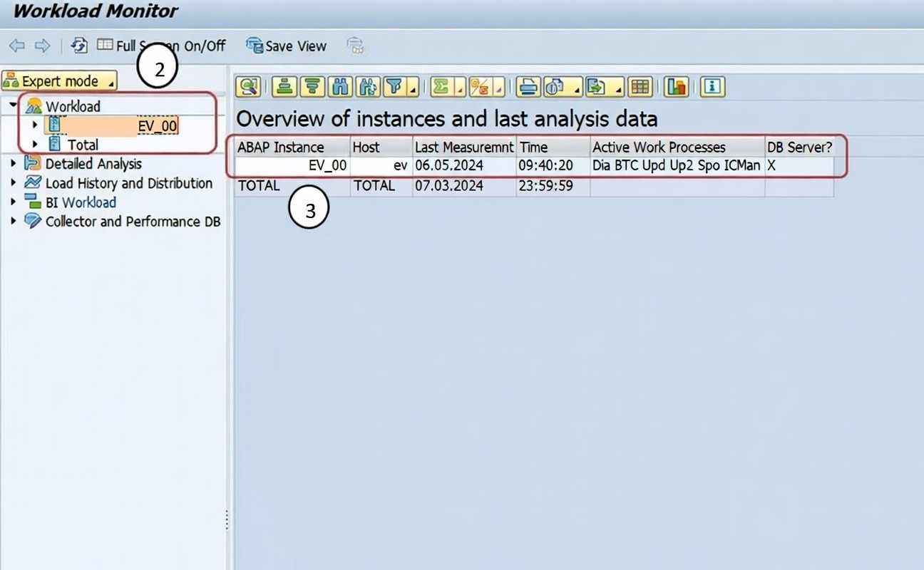Click the Details magnifier icon in ALV toolbar
The image size is (924, 570).
[x=248, y=87]
